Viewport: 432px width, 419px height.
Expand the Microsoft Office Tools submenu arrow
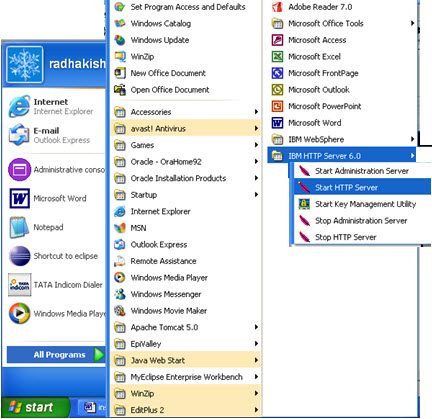pos(412,23)
